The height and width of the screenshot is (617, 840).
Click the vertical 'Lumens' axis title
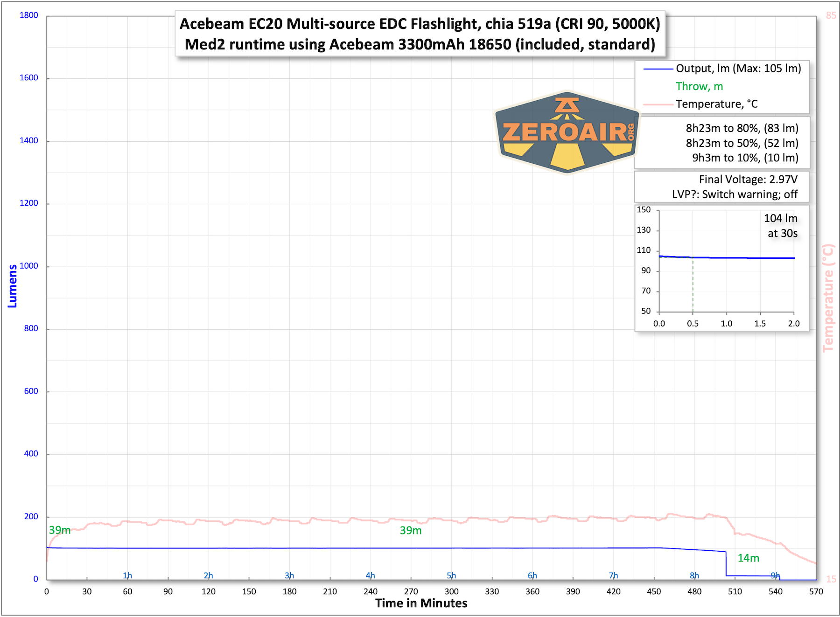[13, 286]
